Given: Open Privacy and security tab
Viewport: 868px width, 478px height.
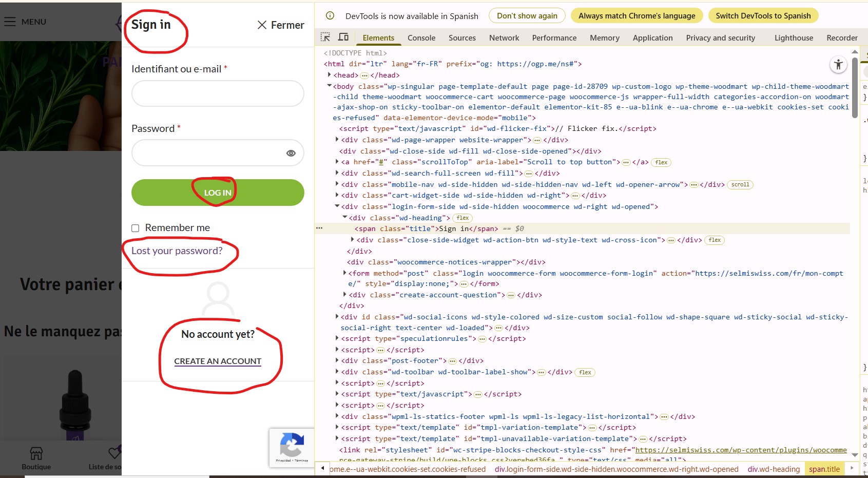Looking at the screenshot, I should pos(721,37).
